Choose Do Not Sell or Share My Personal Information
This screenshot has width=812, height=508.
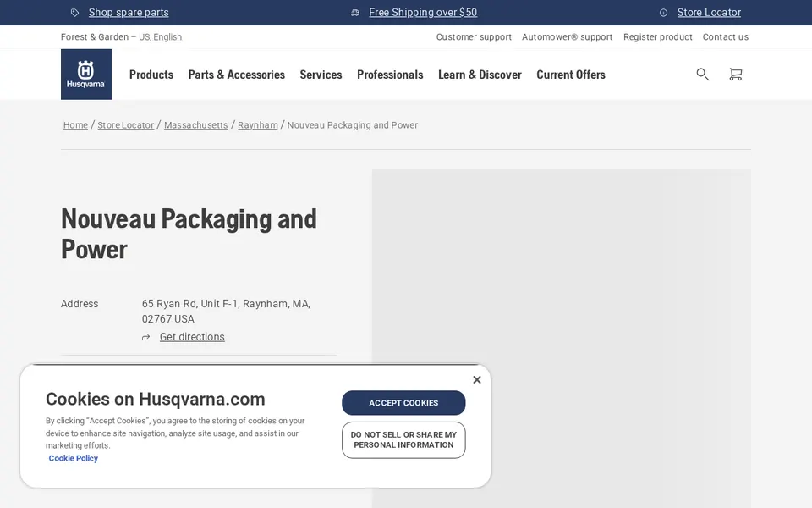pyautogui.click(x=403, y=440)
